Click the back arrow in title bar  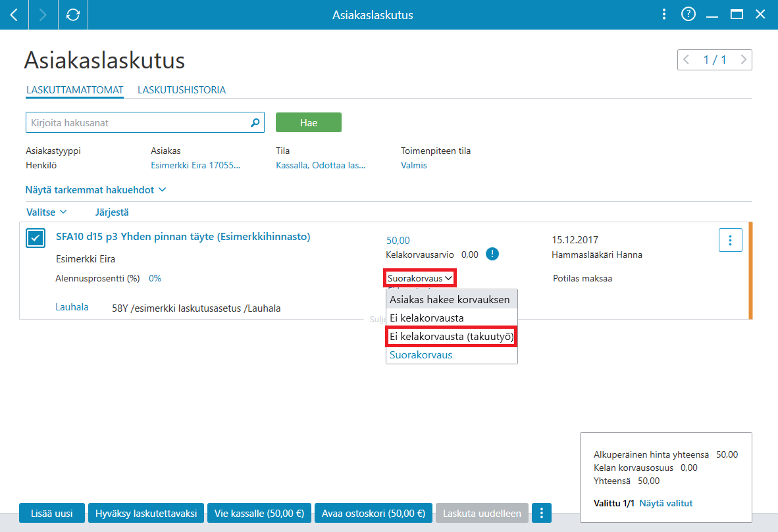click(14, 15)
